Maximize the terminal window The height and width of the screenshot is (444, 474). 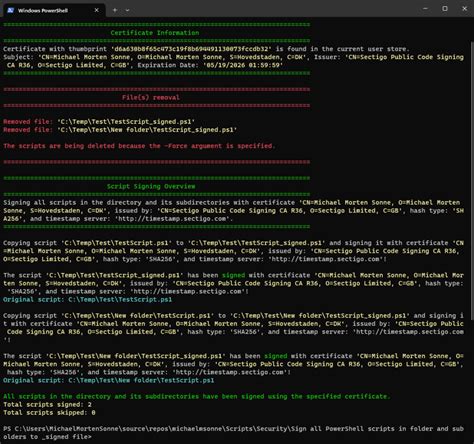445,9
